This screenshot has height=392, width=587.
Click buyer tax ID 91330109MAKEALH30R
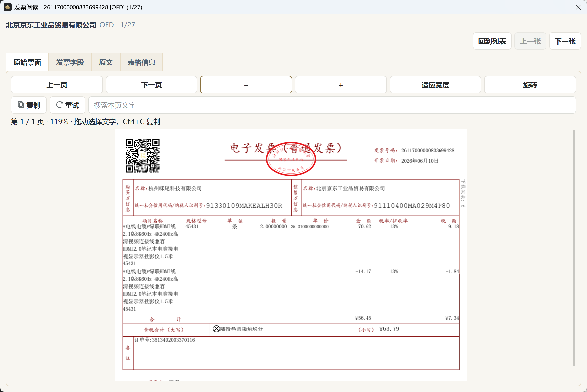coord(244,206)
